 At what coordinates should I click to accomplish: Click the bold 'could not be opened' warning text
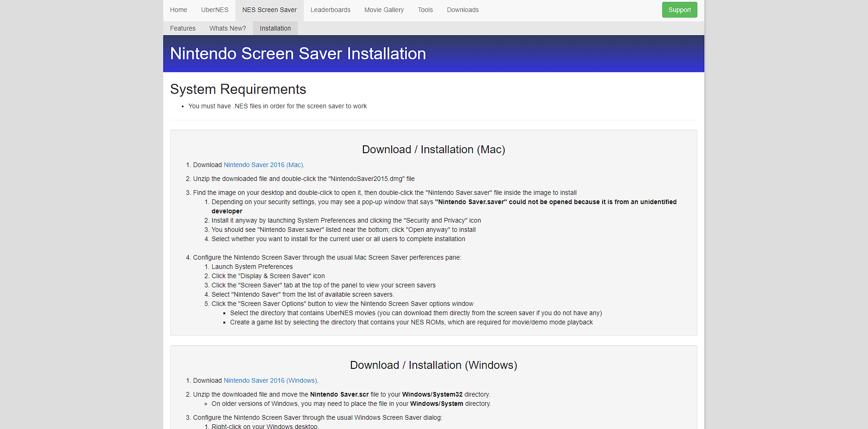pyautogui.click(x=444, y=206)
